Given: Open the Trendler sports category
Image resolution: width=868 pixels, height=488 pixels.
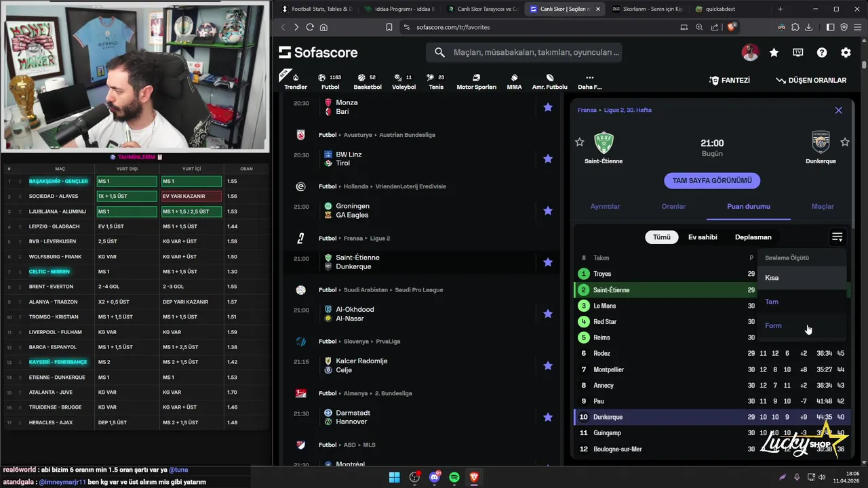Looking at the screenshot, I should (296, 80).
